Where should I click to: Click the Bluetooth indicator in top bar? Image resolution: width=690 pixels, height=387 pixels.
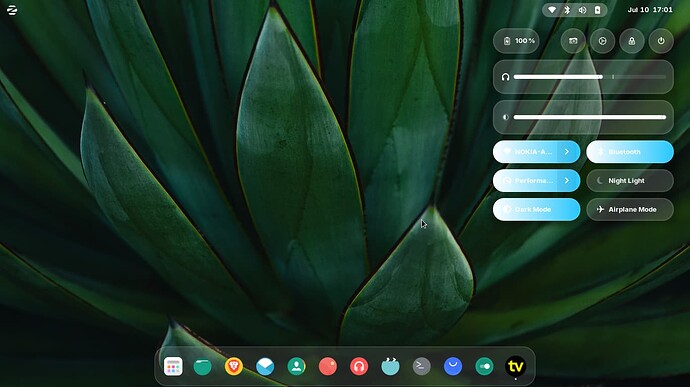tap(567, 10)
